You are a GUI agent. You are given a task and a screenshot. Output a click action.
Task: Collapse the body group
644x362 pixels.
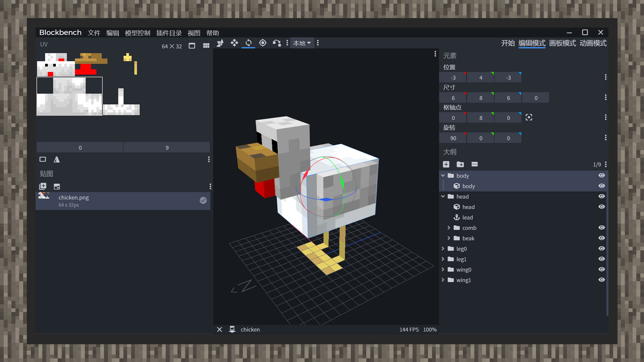[x=443, y=175]
